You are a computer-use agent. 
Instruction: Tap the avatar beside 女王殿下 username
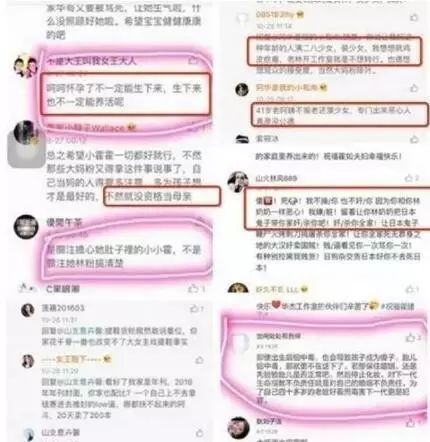point(28,361)
